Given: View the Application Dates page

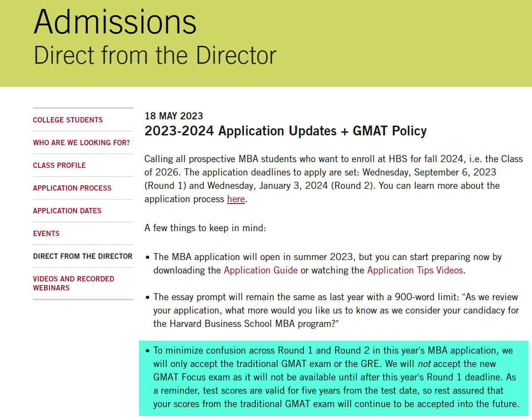Looking at the screenshot, I should pos(67,211).
